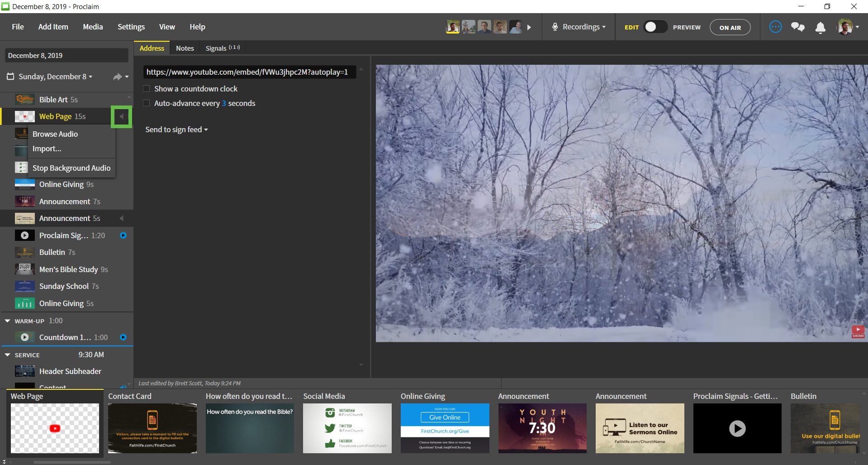Select the Give Online slide thumbnail
Image resolution: width=868 pixels, height=465 pixels.
pyautogui.click(x=445, y=428)
